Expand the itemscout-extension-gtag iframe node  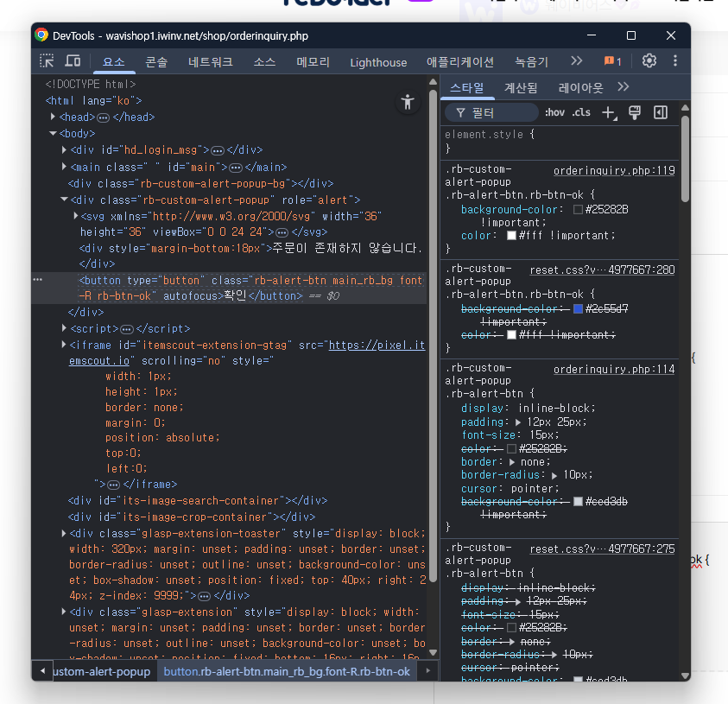[64, 344]
